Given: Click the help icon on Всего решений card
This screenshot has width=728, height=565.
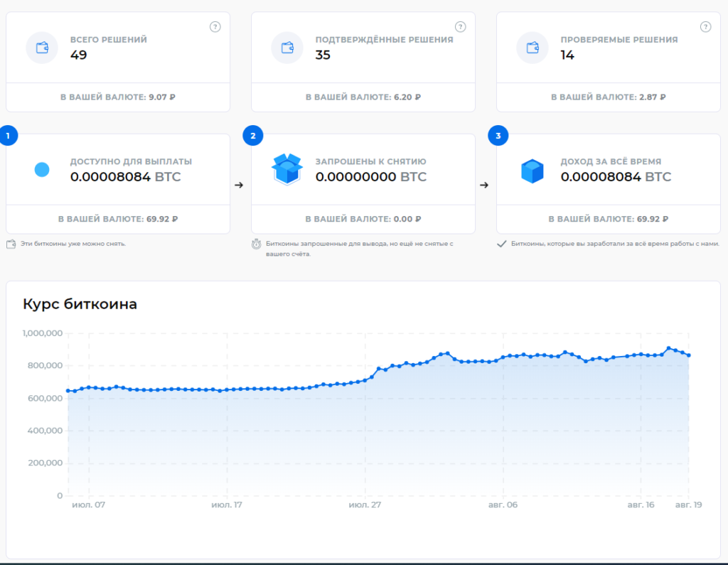Looking at the screenshot, I should click(x=215, y=27).
